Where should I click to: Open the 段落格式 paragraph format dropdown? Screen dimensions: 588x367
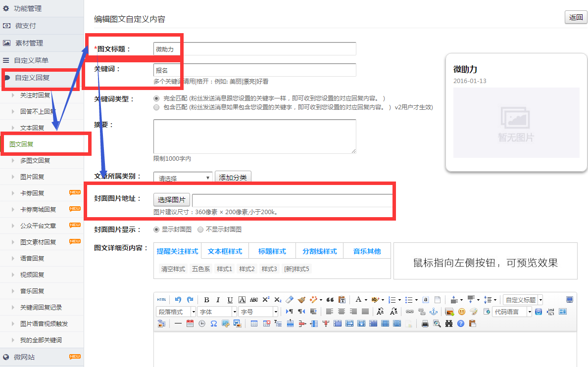[176, 312]
